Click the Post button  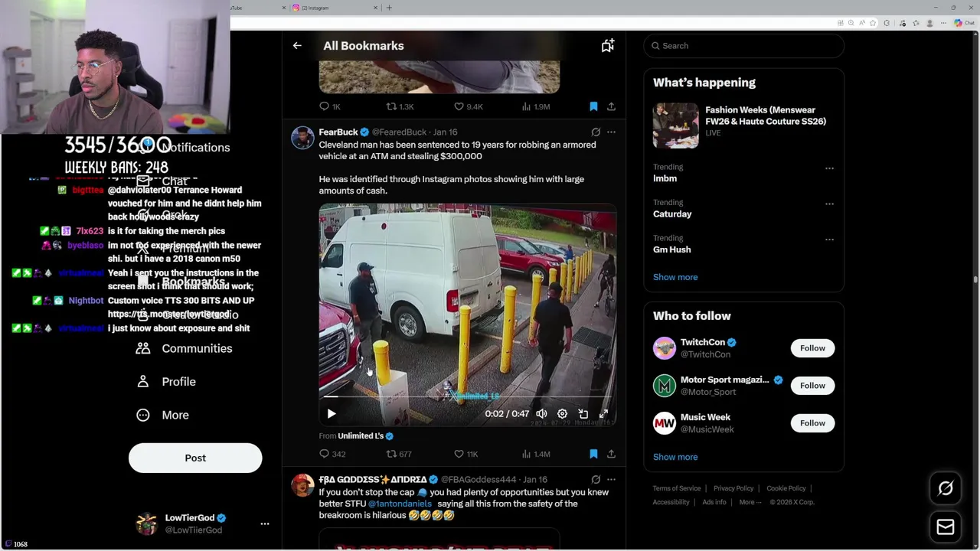click(x=195, y=458)
